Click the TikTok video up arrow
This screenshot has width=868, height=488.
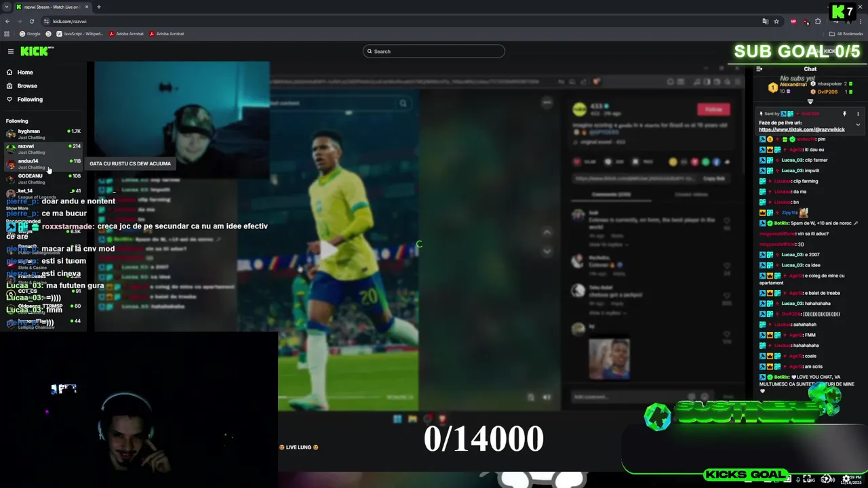tap(547, 232)
